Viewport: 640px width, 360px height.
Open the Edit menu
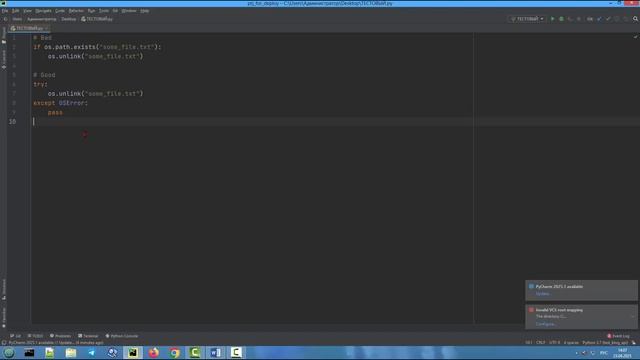(15, 11)
